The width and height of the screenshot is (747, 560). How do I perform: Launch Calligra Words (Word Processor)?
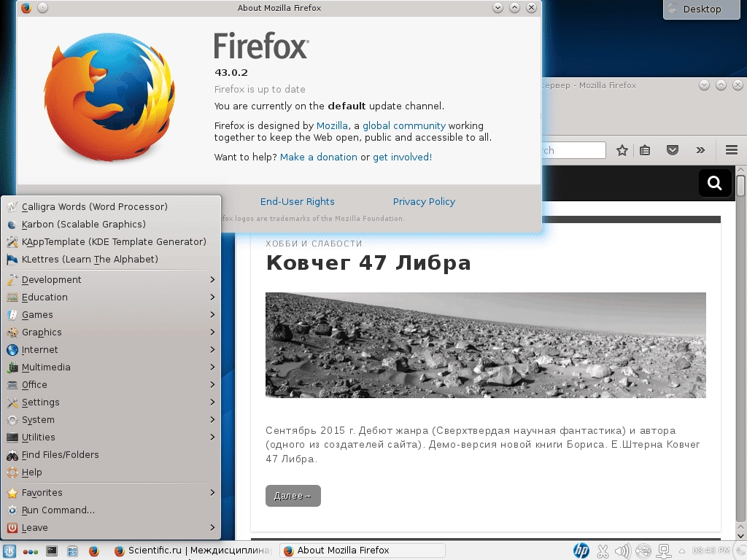(x=111, y=206)
